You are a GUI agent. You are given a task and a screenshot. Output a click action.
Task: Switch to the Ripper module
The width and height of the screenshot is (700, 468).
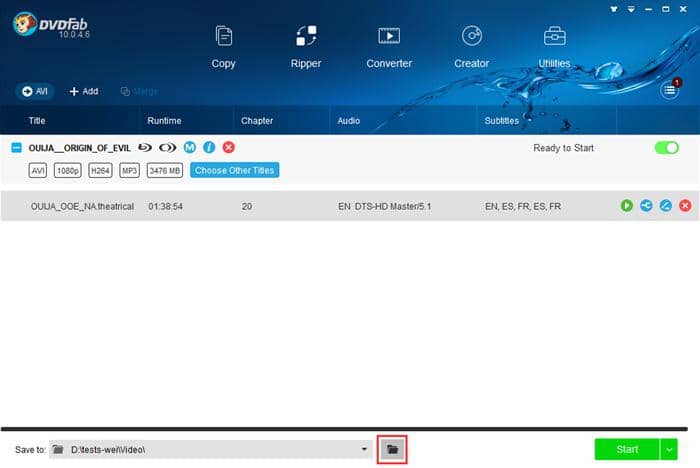pos(306,46)
